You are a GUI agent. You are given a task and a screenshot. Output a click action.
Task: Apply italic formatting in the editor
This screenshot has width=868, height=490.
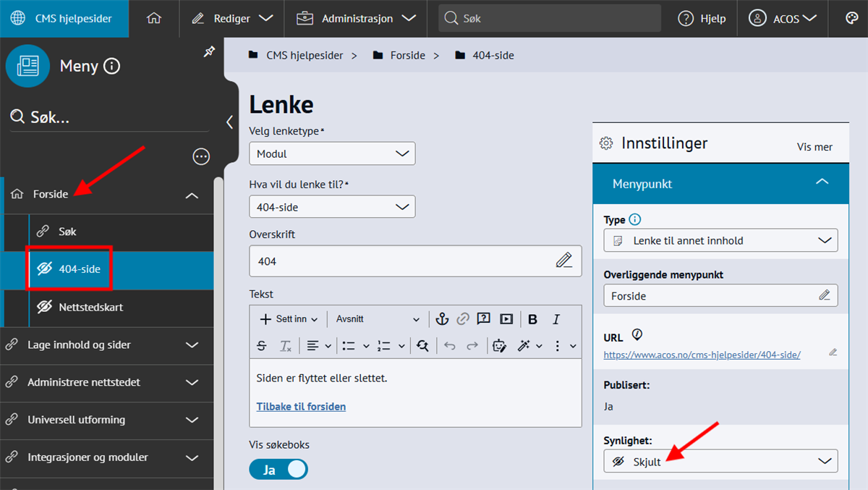coord(556,319)
